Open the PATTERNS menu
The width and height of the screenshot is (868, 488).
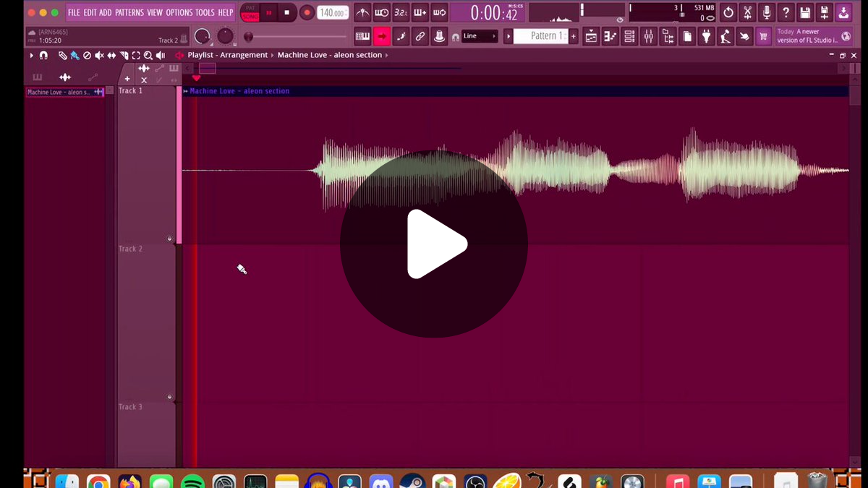[x=129, y=12]
